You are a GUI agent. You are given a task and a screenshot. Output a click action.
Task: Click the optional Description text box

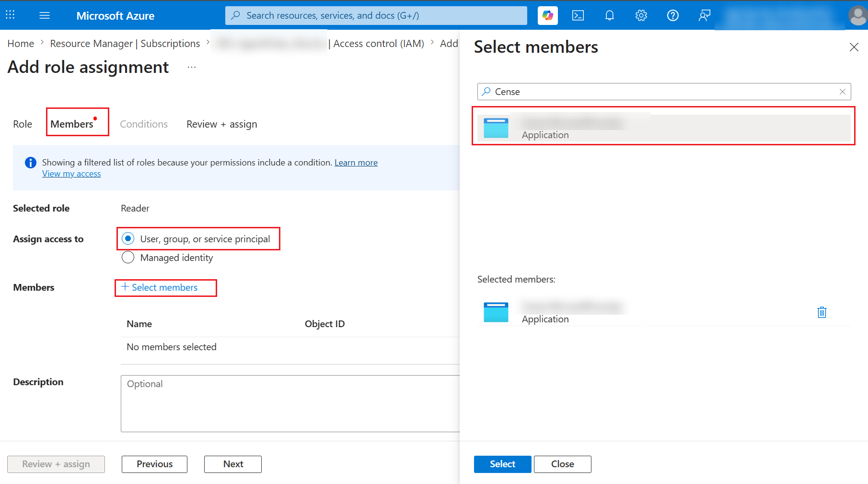pyautogui.click(x=290, y=403)
